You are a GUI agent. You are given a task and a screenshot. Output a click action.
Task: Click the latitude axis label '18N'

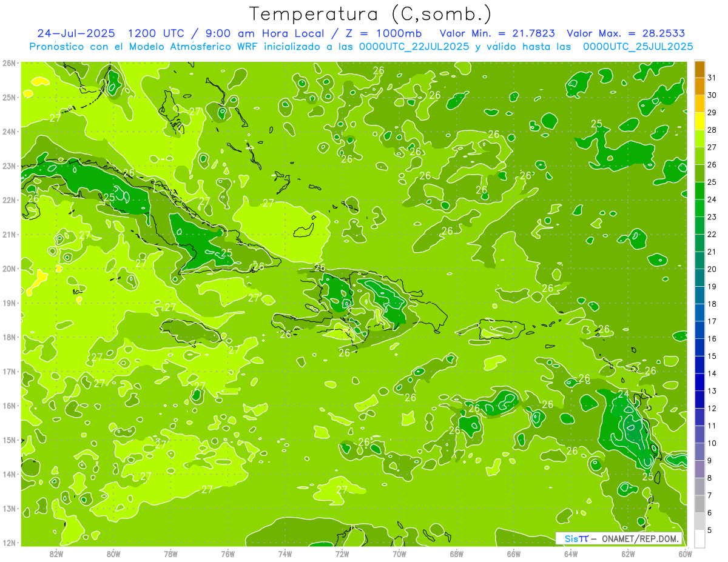[x=9, y=337]
